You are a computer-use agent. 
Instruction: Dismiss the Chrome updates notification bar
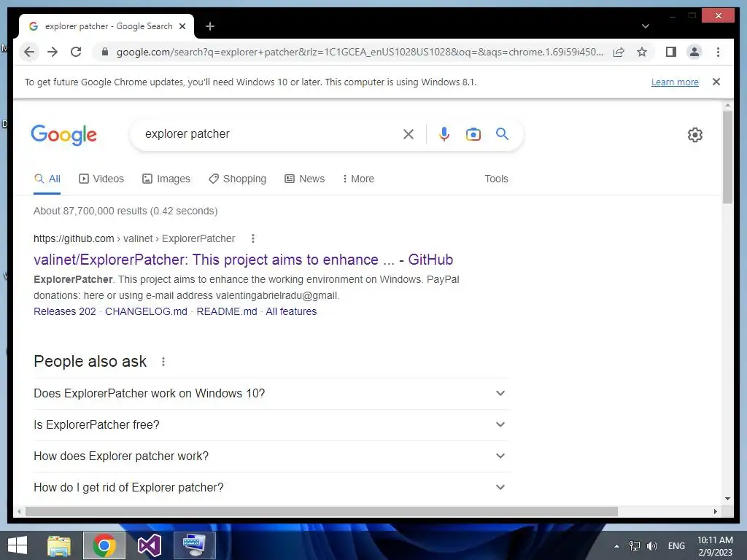(716, 82)
